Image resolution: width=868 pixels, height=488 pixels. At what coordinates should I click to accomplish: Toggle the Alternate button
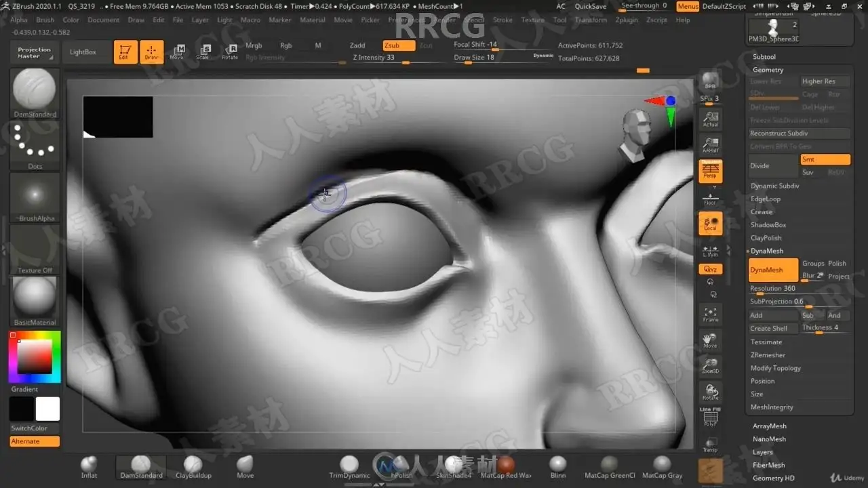[35, 441]
